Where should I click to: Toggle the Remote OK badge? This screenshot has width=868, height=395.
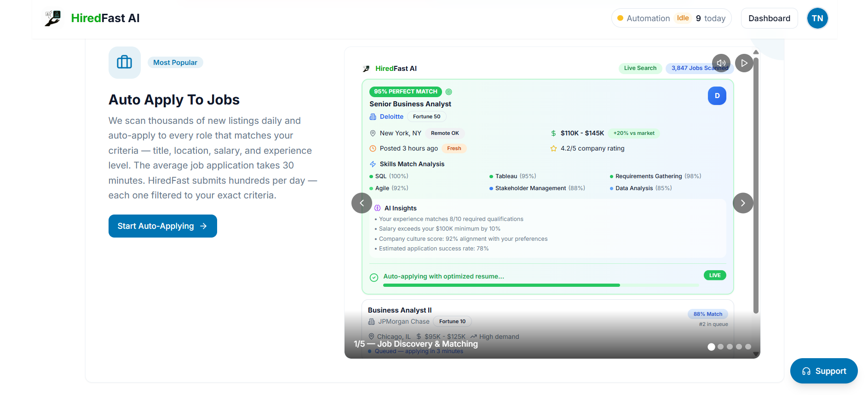pos(444,133)
